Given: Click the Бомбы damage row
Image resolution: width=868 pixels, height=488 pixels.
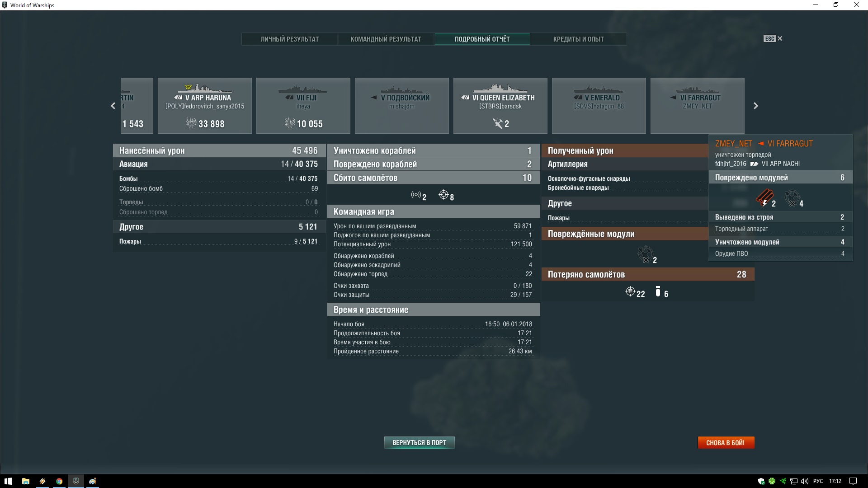Looking at the screenshot, I should pyautogui.click(x=219, y=178).
